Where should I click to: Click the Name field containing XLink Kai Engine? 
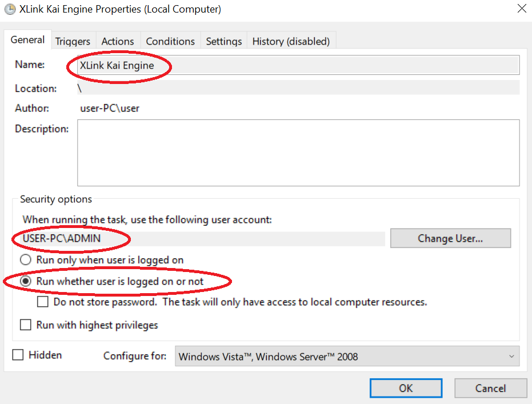pyautogui.click(x=298, y=65)
